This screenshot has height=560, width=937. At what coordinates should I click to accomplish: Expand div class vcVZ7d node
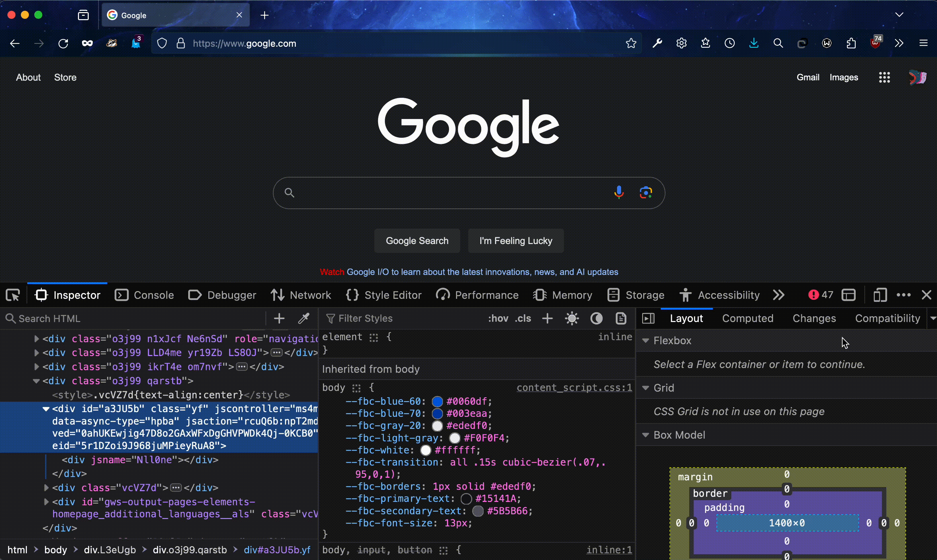tap(46, 488)
